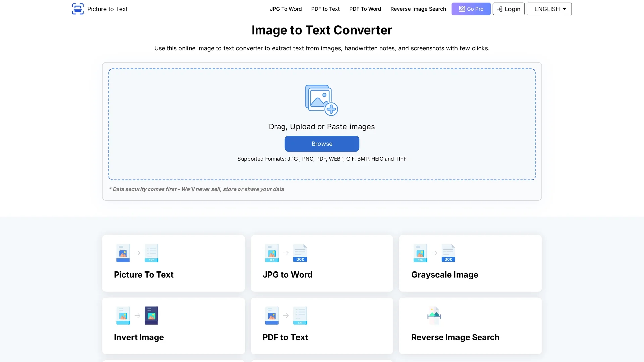Image resolution: width=644 pixels, height=362 pixels.
Task: Open the Picture To Text card title
Action: click(144, 275)
